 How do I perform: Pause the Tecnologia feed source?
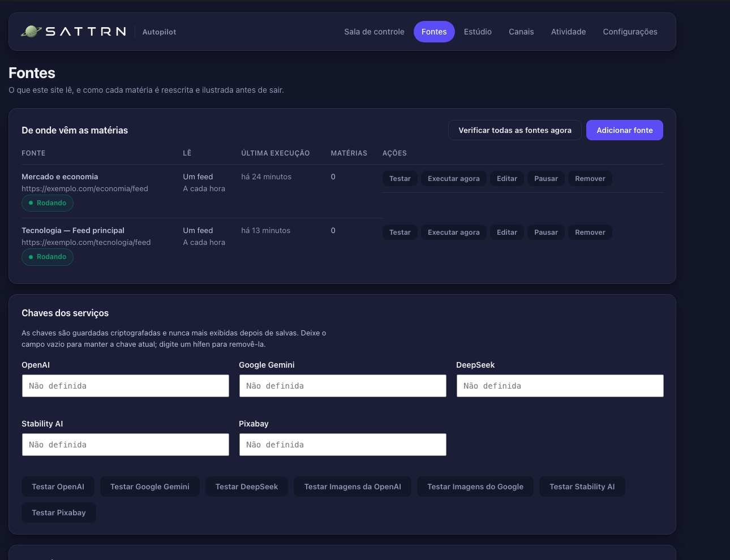pos(546,232)
